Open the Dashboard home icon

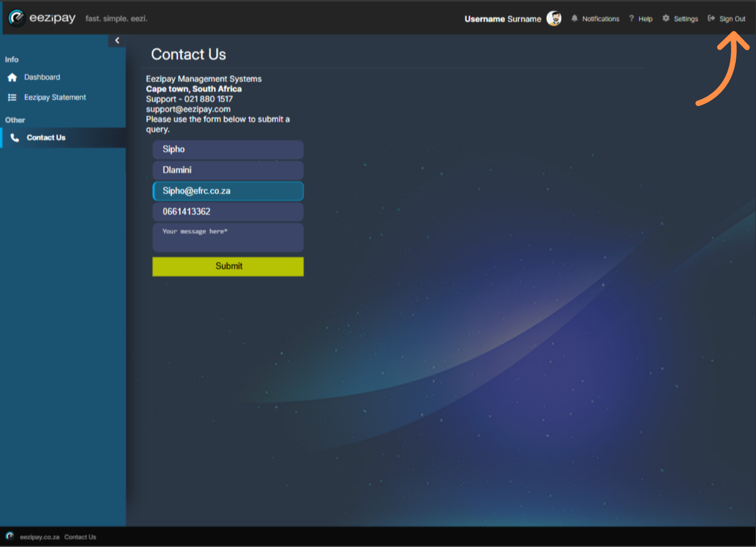(x=12, y=78)
